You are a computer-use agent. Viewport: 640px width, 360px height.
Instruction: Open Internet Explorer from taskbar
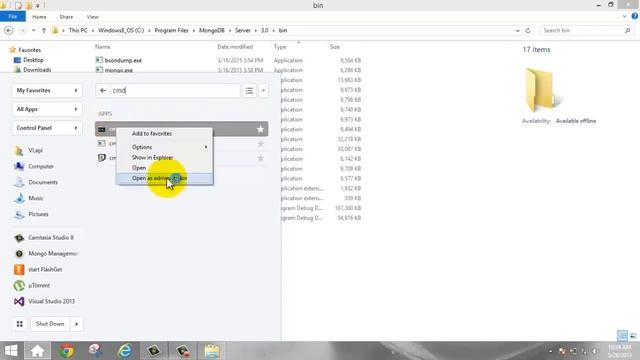[124, 351]
